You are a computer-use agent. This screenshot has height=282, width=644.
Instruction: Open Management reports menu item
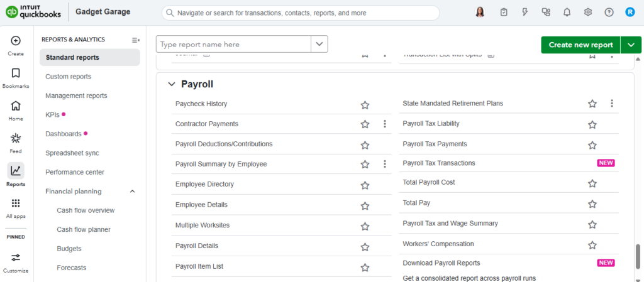pyautogui.click(x=76, y=95)
